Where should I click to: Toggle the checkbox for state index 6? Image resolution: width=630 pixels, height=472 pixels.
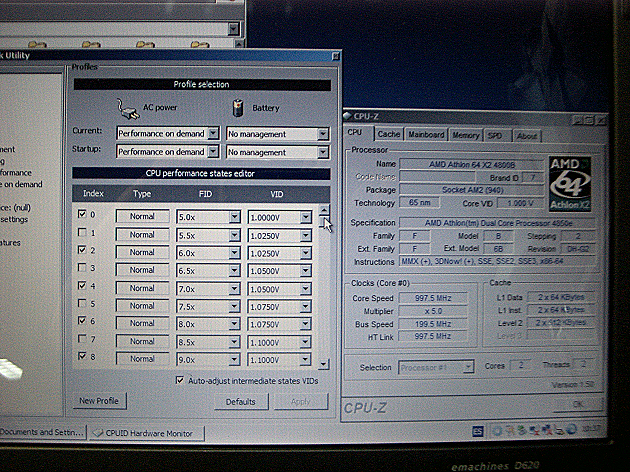pyautogui.click(x=82, y=321)
